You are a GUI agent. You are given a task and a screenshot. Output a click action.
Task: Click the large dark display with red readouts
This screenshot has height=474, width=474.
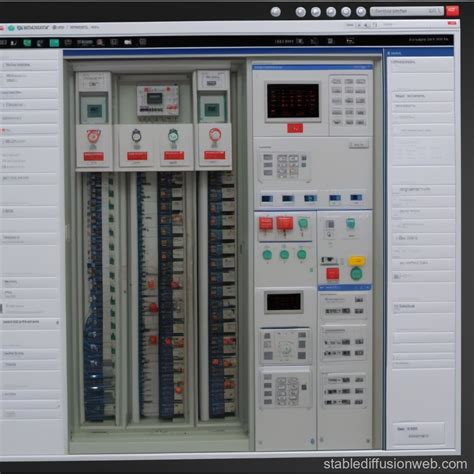click(x=293, y=101)
